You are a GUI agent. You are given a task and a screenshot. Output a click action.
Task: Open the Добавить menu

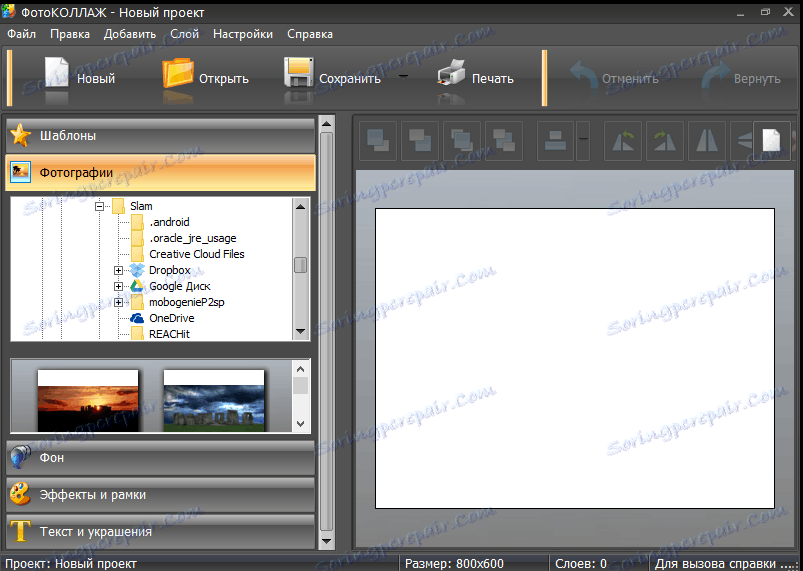click(130, 34)
